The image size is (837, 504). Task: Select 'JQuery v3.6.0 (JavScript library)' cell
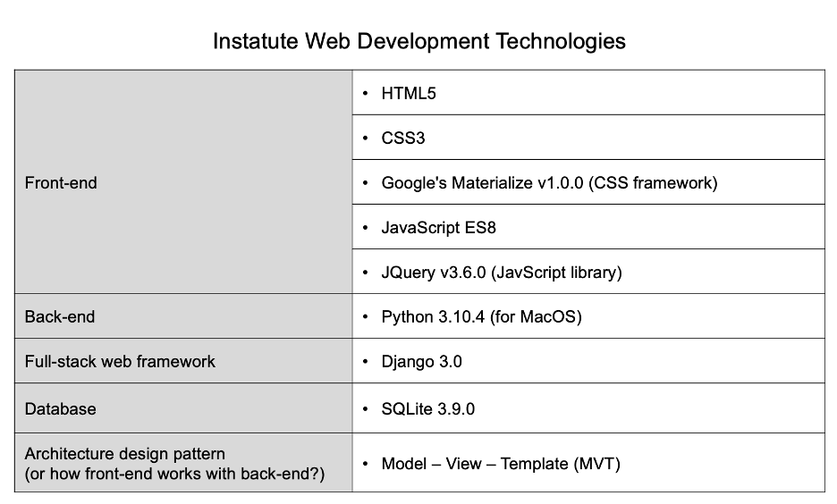point(588,272)
